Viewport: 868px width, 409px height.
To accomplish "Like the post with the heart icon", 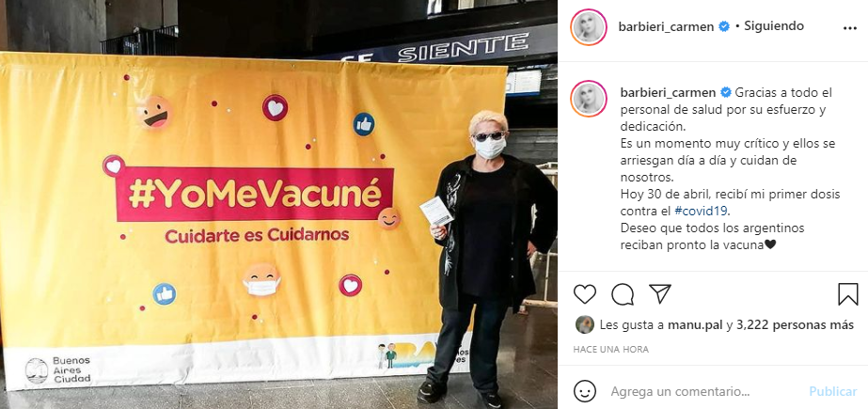I will (585, 294).
